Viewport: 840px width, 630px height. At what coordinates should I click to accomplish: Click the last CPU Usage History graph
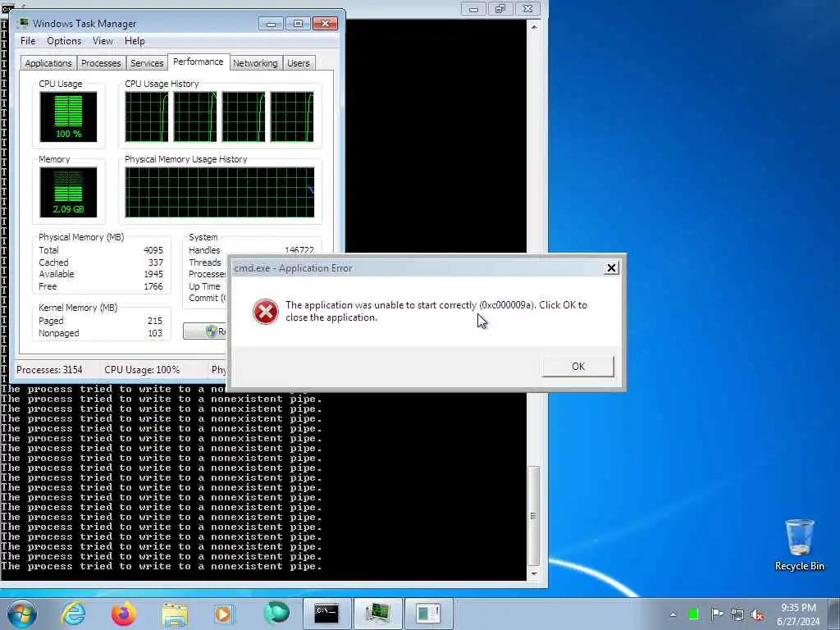pos(292,116)
